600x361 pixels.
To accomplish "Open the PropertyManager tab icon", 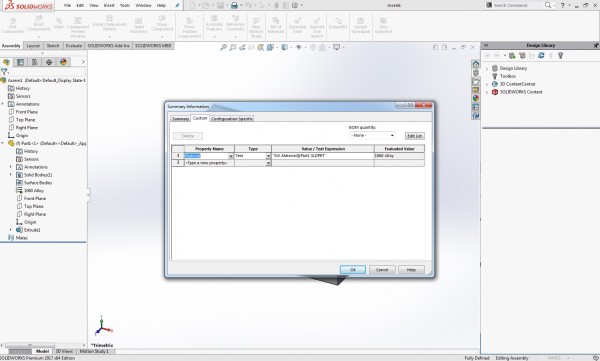I will [x=20, y=62].
